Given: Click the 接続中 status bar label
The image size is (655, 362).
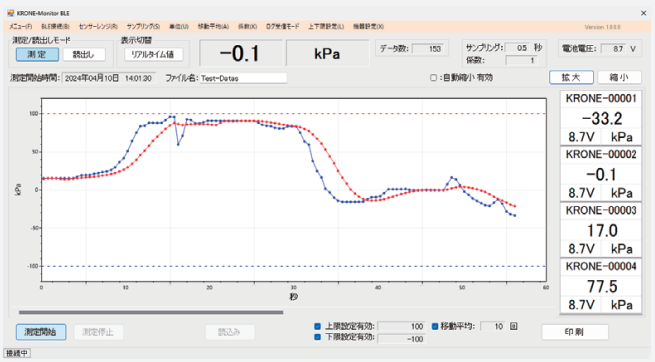Looking at the screenshot, I should coord(17,353).
